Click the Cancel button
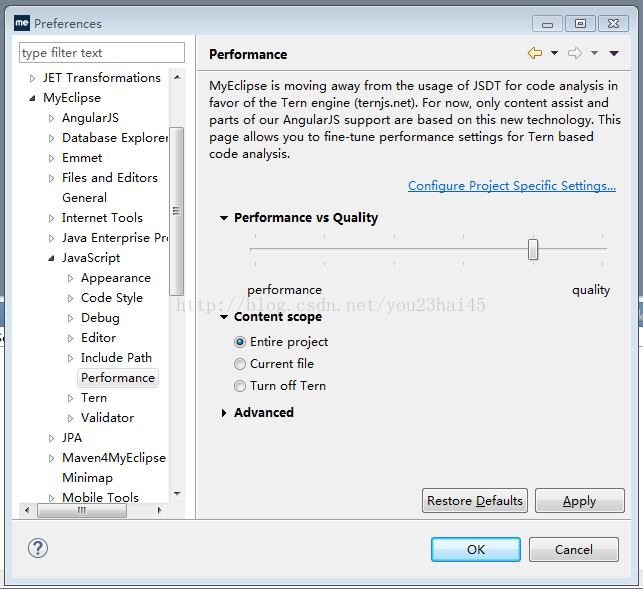The height and width of the screenshot is (589, 643). pos(574,549)
